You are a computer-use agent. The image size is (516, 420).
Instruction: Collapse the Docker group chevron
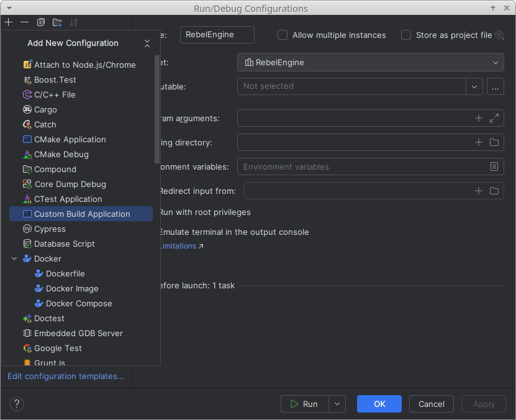point(14,258)
